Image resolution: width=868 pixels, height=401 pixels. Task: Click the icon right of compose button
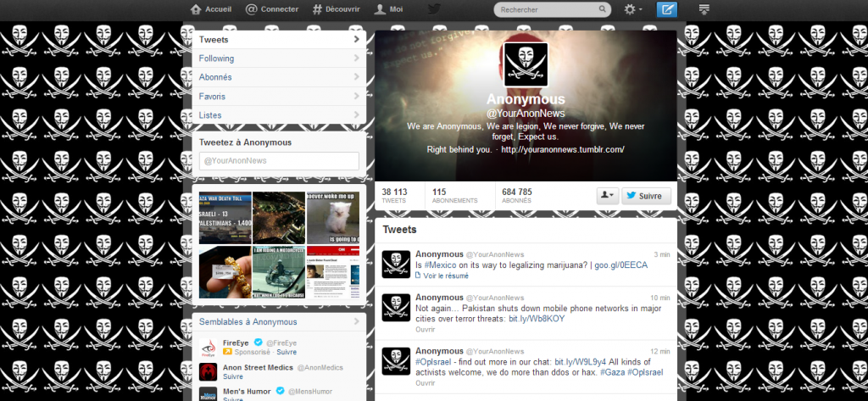pyautogui.click(x=704, y=9)
